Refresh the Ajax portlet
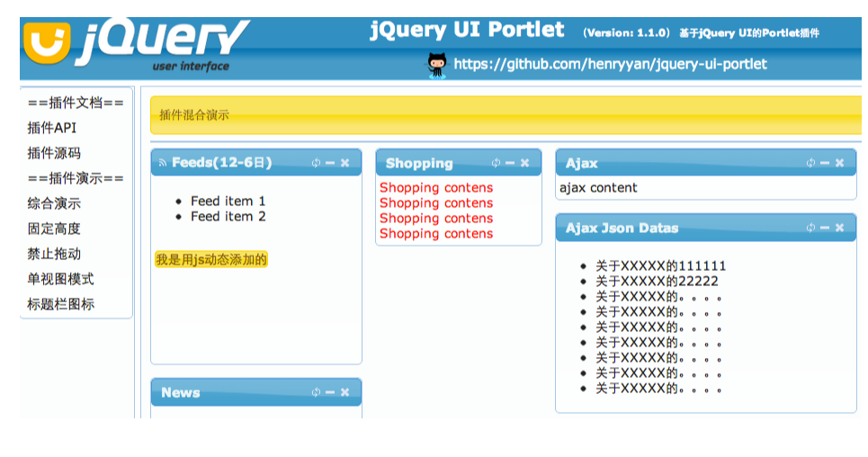The image size is (868, 457). (811, 163)
